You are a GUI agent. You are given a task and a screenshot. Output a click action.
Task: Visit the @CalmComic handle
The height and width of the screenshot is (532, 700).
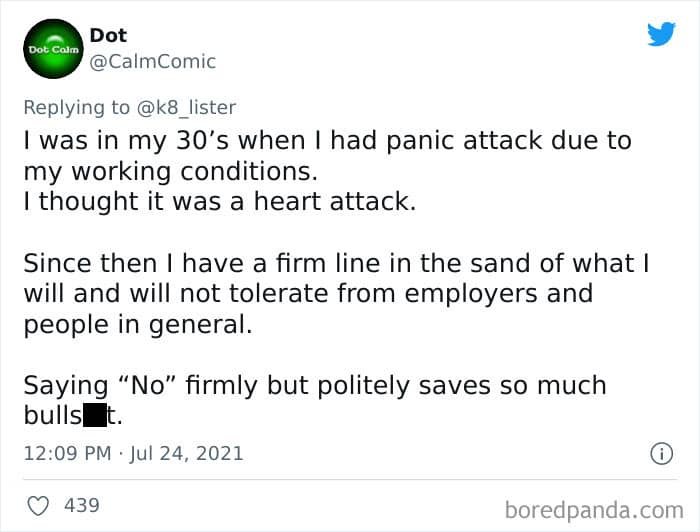[153, 62]
